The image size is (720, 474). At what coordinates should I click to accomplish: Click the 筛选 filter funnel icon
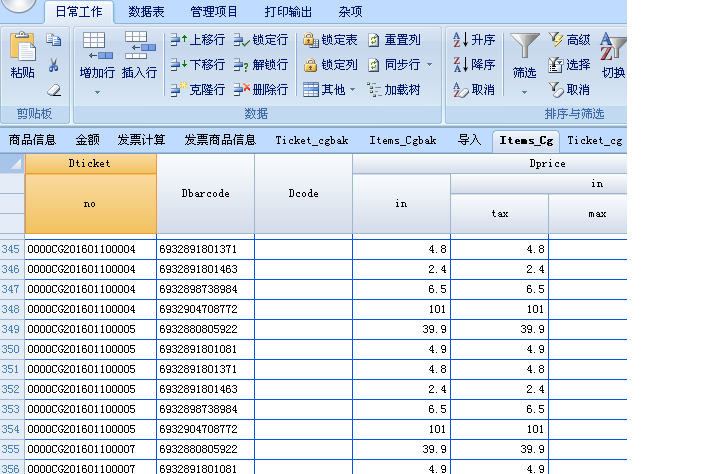[x=524, y=46]
